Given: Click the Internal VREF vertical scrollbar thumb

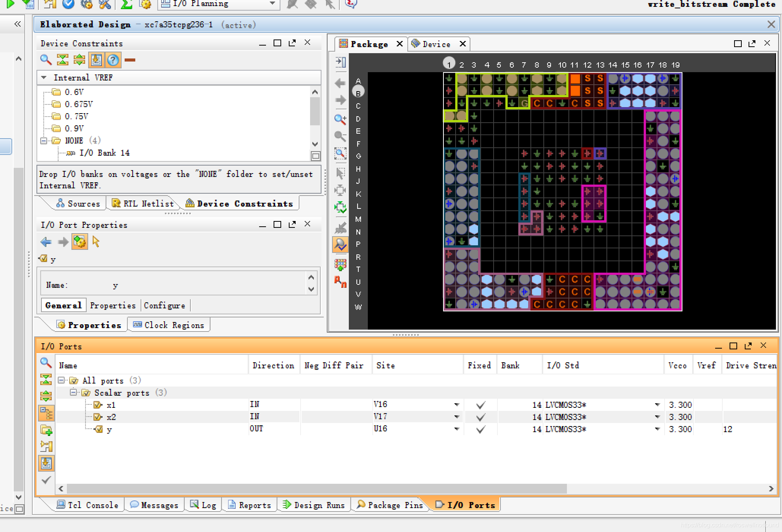Looking at the screenshot, I should 315,111.
